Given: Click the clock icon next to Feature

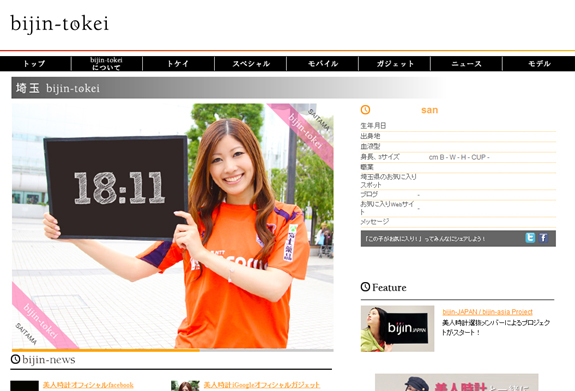Looking at the screenshot, I should 365,287.
